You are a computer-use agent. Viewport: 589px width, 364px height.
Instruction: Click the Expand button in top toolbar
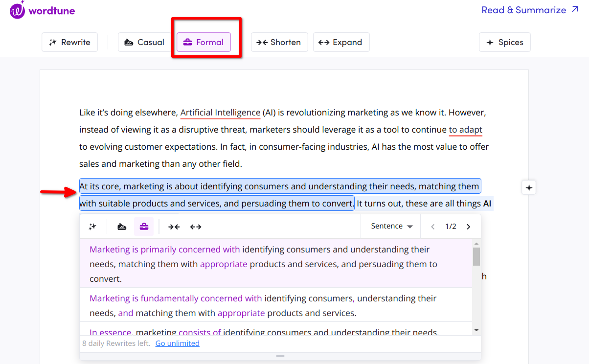341,42
